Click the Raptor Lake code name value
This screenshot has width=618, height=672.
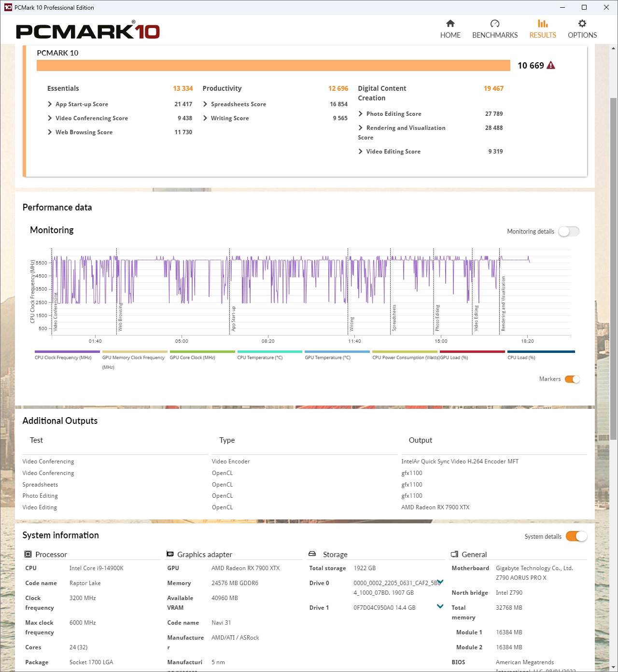(85, 583)
